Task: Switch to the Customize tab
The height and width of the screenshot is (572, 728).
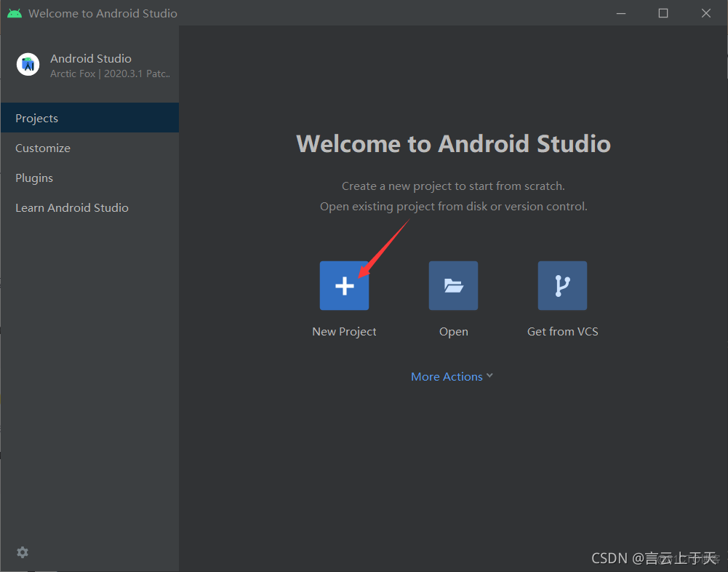Action: (89, 148)
